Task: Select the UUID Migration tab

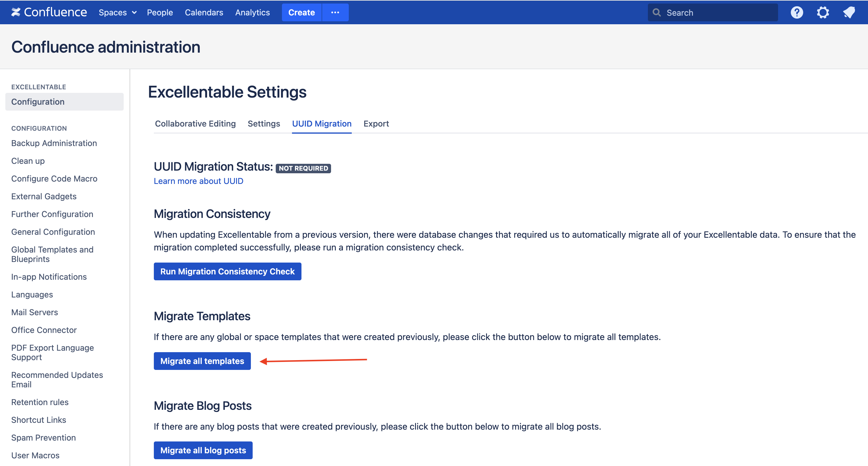Action: point(322,124)
